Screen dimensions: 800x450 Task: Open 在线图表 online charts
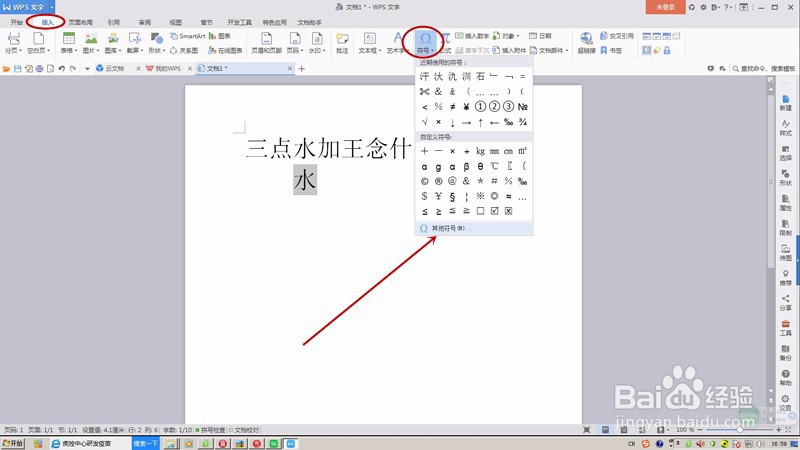point(226,51)
